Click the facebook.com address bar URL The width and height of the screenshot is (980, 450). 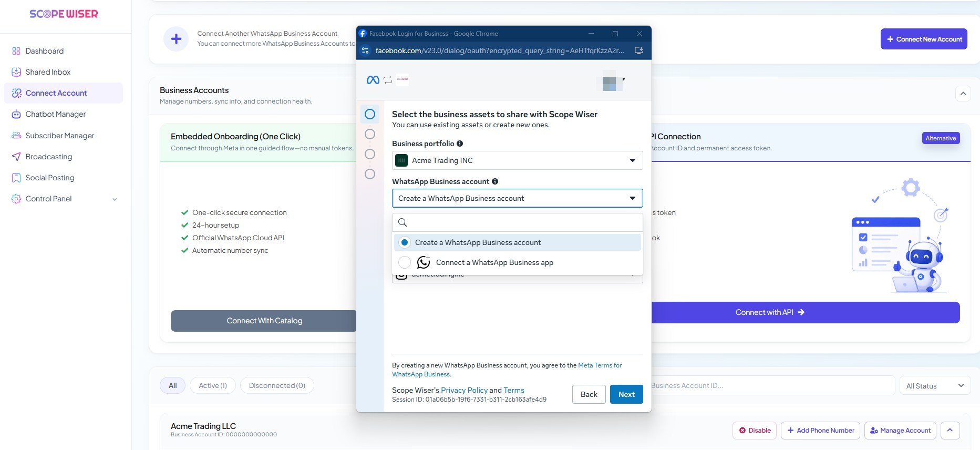coord(500,50)
